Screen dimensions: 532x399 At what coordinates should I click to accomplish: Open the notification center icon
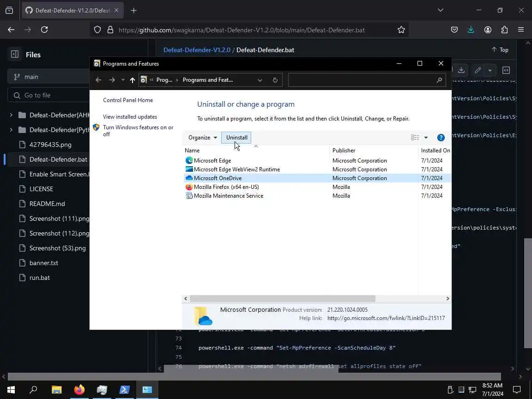(517, 389)
